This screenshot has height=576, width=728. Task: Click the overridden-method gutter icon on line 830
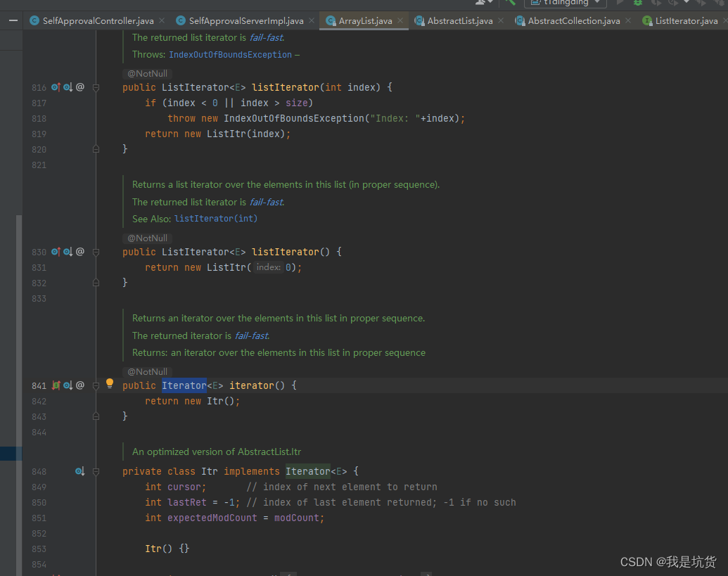(68, 252)
